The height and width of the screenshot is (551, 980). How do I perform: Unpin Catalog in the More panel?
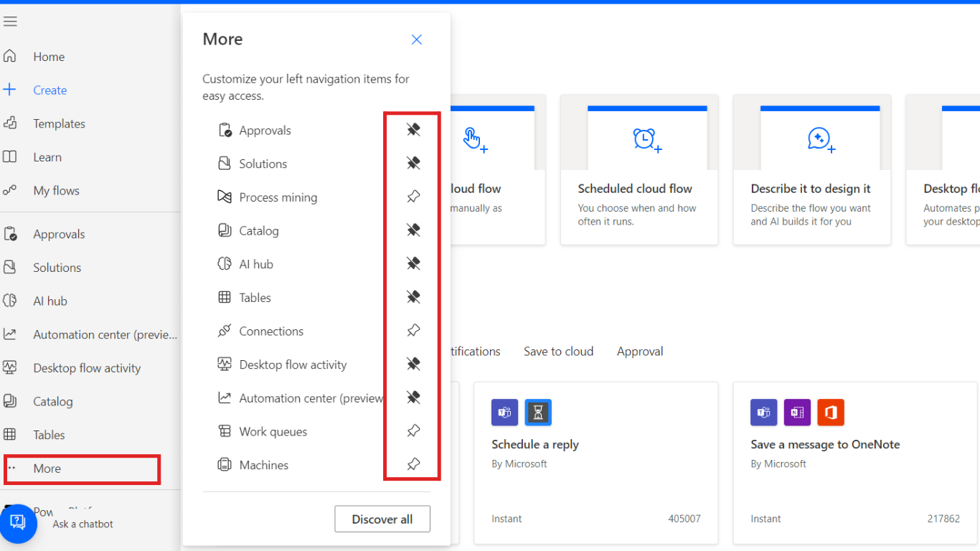(x=413, y=230)
